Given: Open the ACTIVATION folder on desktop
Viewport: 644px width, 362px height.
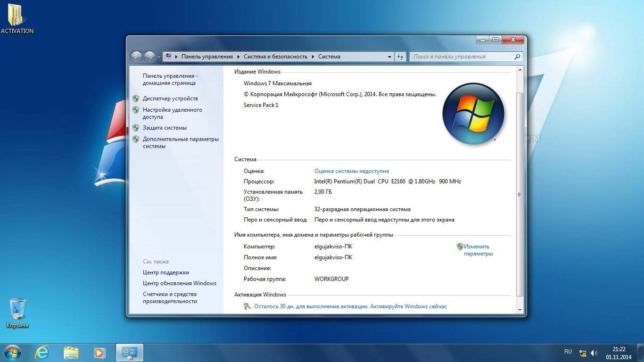Looking at the screenshot, I should coord(17,19).
